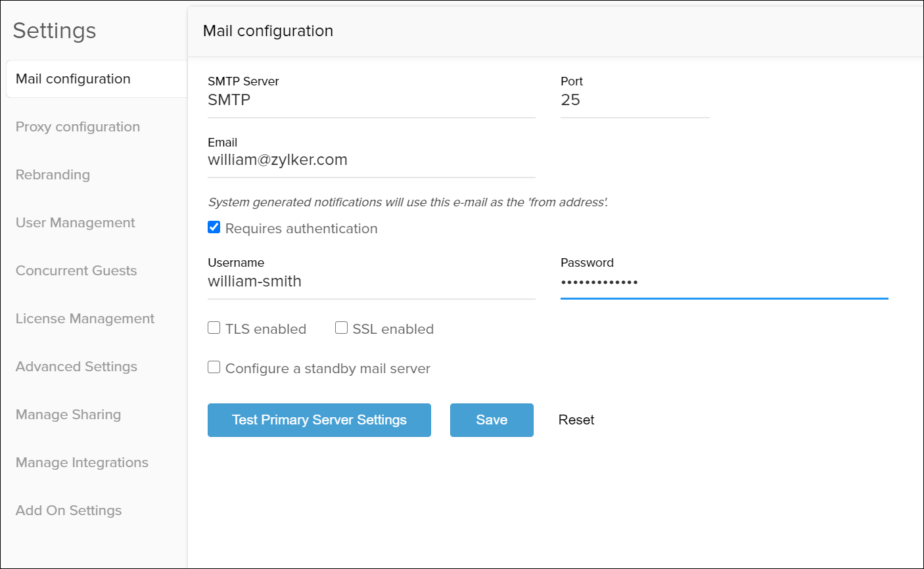924x569 pixels.
Task: Select the Port number field
Action: pos(634,100)
